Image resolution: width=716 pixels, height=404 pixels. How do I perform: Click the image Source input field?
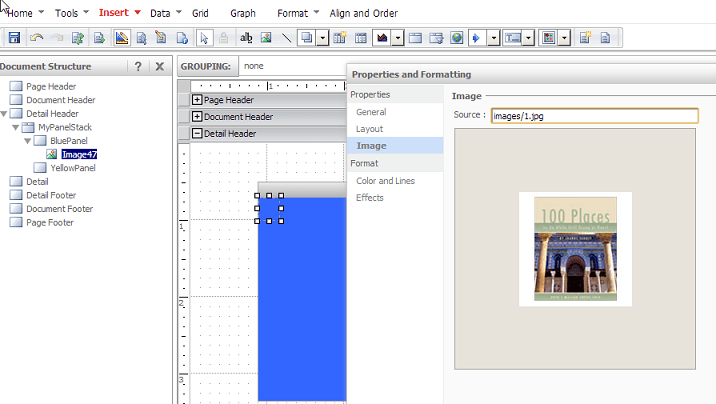594,115
